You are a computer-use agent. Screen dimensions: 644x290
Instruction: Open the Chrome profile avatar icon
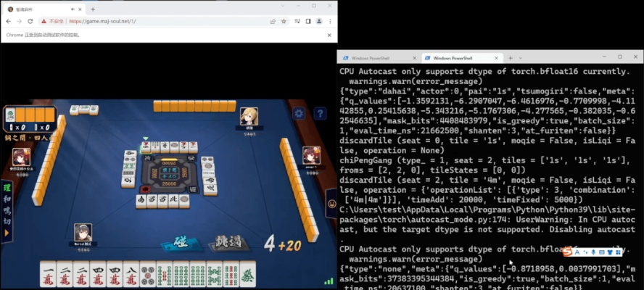click(319, 22)
